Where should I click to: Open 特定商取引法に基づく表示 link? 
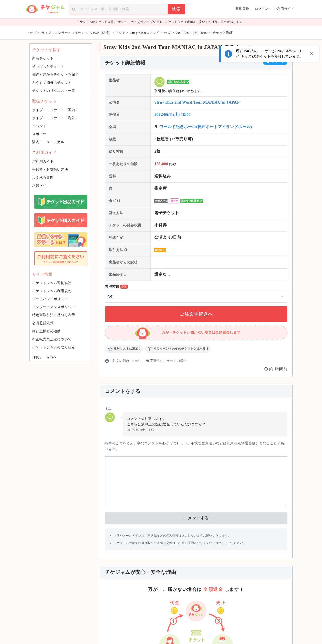[x=53, y=315]
